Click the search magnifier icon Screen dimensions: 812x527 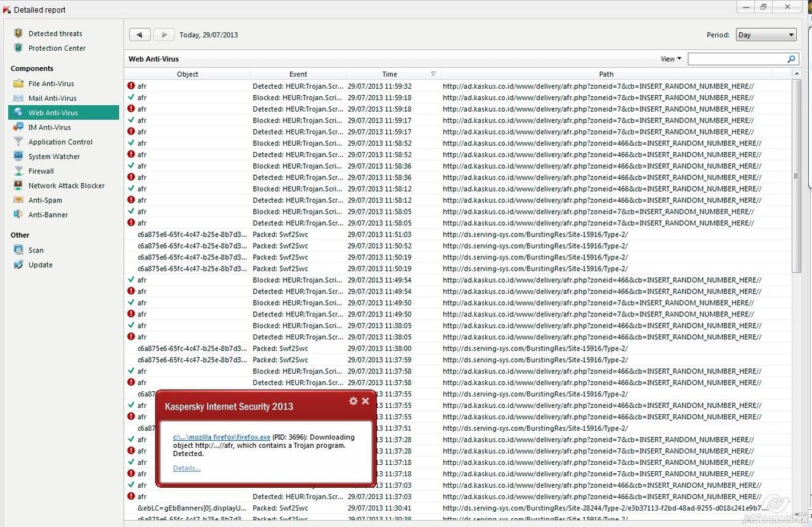point(791,59)
